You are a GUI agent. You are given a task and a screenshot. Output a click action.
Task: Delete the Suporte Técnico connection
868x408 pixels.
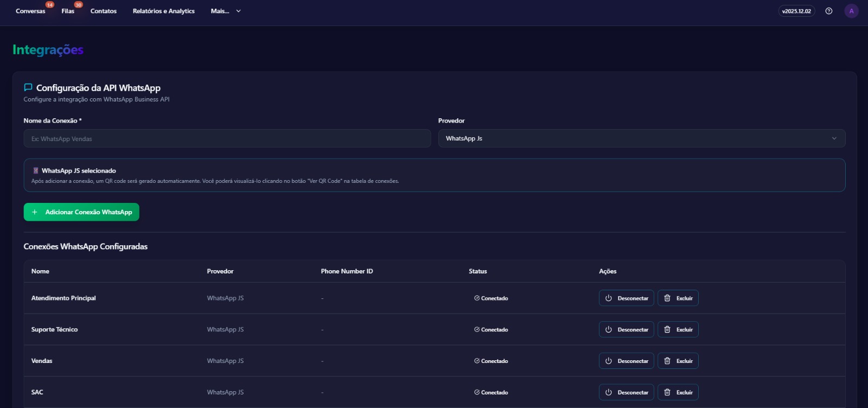pos(678,330)
